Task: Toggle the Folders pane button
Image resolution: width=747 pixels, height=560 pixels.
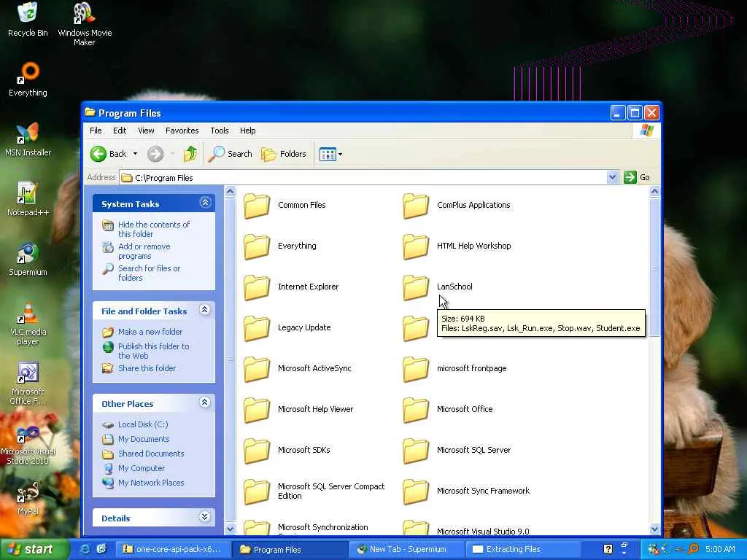Action: tap(284, 154)
